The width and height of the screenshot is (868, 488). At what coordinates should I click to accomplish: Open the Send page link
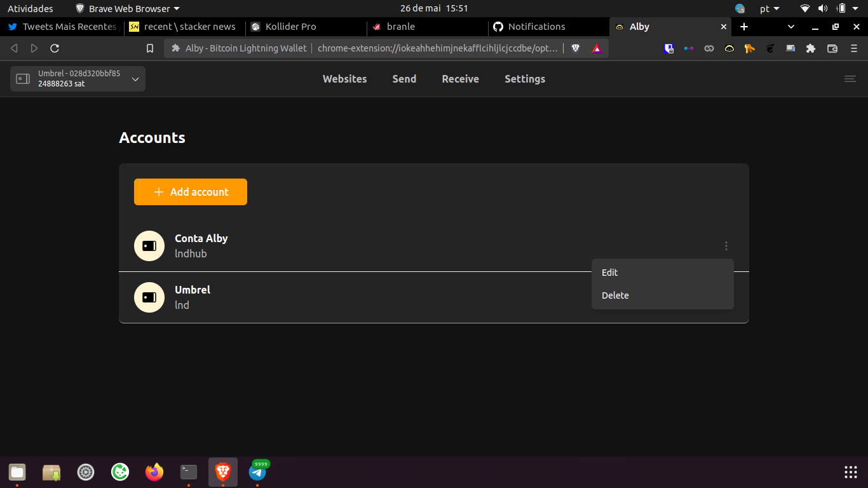coord(404,78)
